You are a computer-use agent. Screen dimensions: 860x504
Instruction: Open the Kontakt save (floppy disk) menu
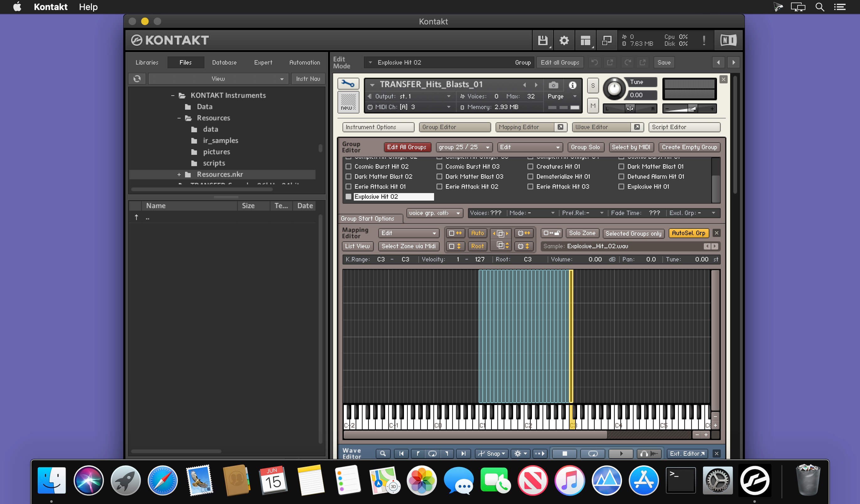coord(543,40)
